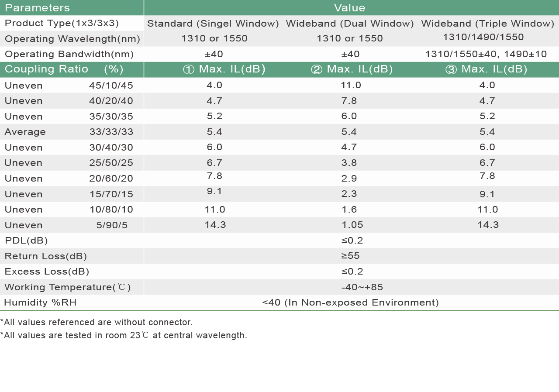Click the Operating Wavelength(nm) label
Viewport: 559px width, 392px height.
[72, 39]
